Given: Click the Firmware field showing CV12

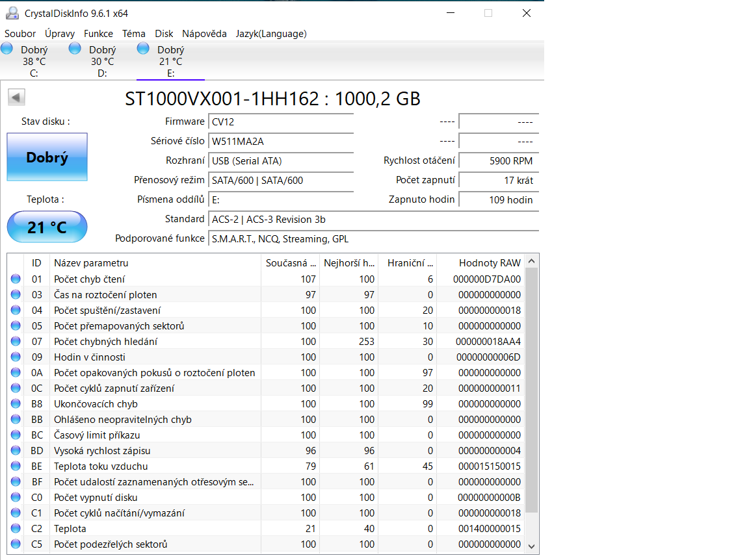Looking at the screenshot, I should click(x=281, y=121).
